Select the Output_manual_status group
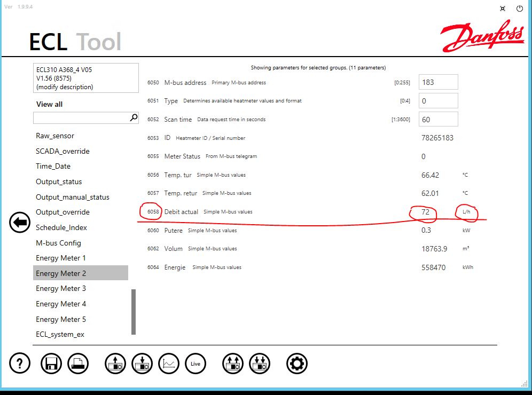Screen dimensions: 532x395 point(73,197)
